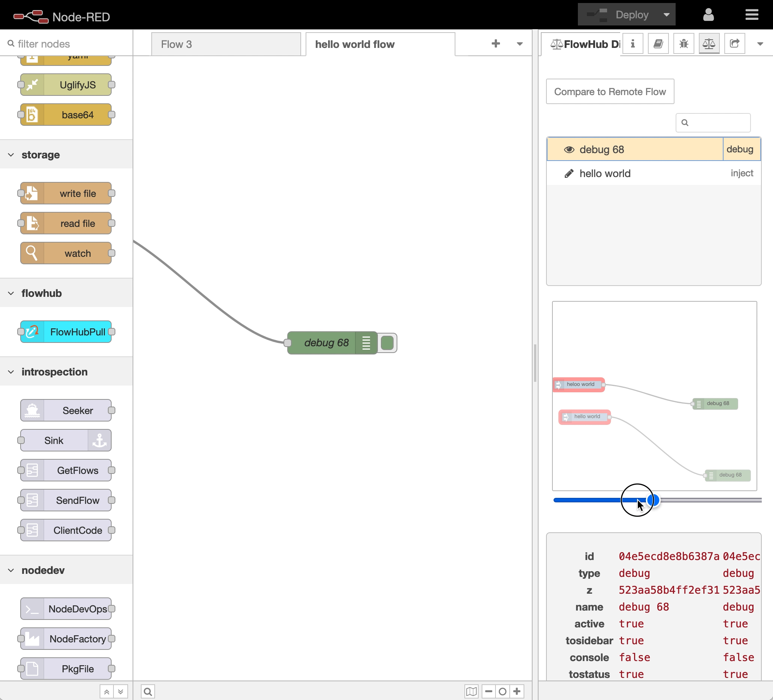Open the sidebar tabs dropdown arrow
The height and width of the screenshot is (700, 773).
point(760,44)
